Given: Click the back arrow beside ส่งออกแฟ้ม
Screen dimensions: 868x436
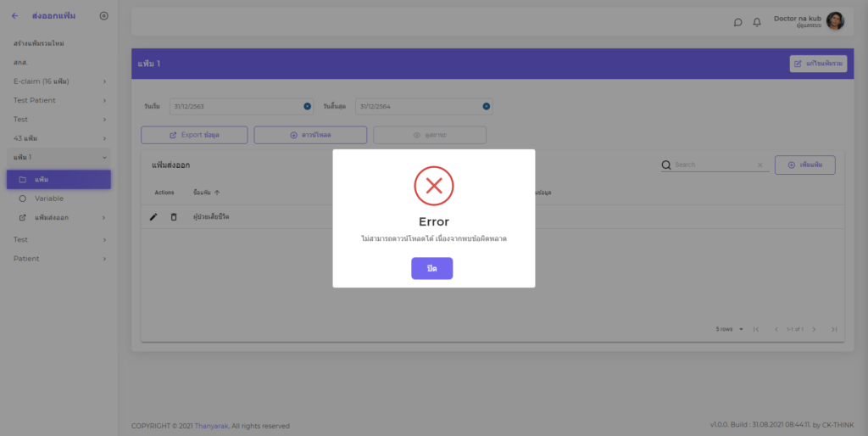Looking at the screenshot, I should coord(14,15).
